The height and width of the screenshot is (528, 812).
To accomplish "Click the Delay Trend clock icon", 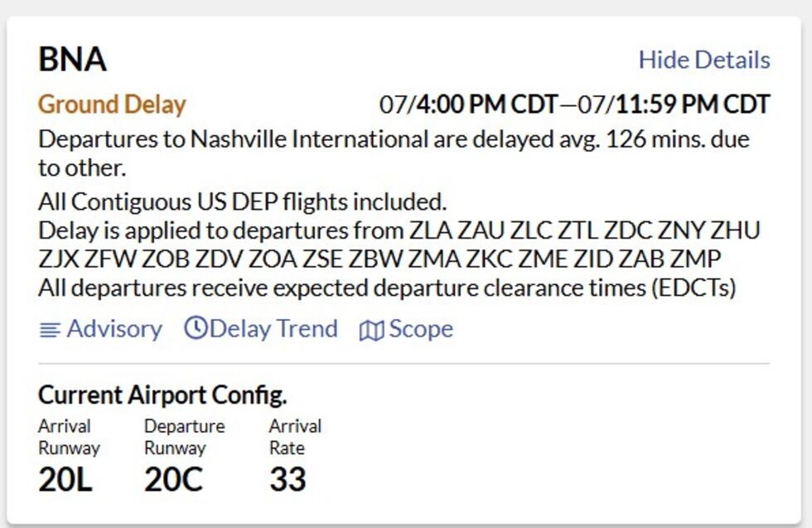I will [196, 328].
